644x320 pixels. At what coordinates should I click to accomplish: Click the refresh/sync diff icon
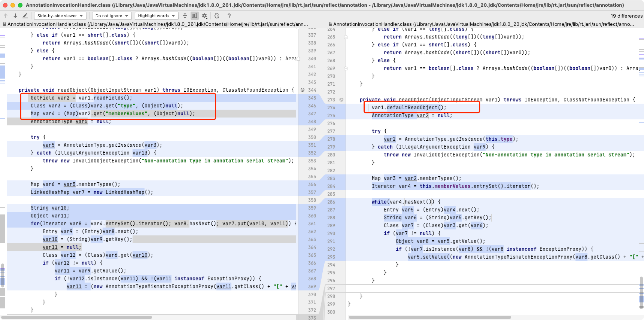click(x=217, y=16)
